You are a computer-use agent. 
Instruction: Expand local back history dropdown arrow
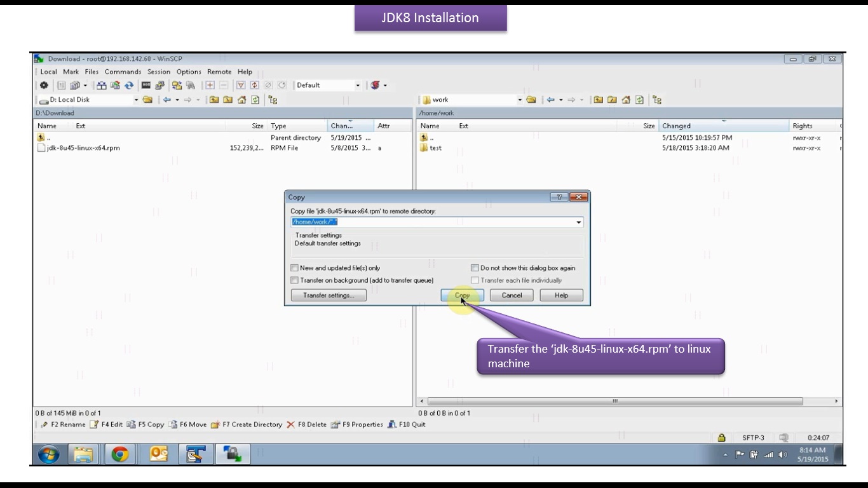[177, 100]
